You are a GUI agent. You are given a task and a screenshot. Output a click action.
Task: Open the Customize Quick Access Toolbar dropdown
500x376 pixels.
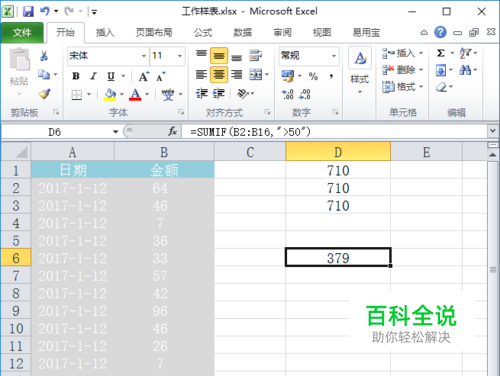click(x=94, y=12)
